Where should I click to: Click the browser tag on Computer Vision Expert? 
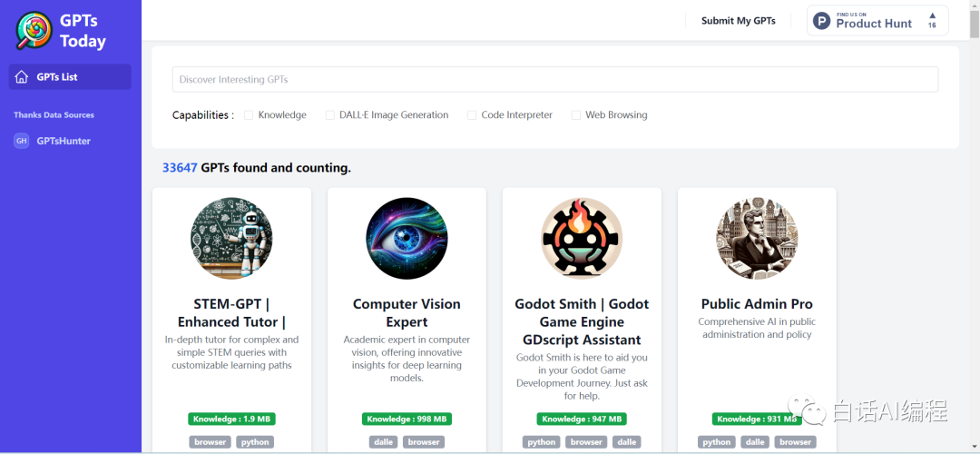click(424, 442)
